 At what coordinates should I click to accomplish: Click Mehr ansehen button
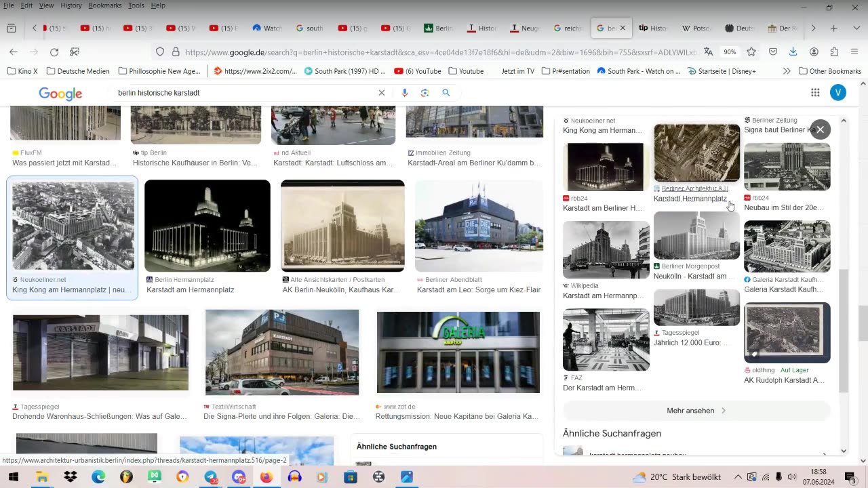pos(696,411)
